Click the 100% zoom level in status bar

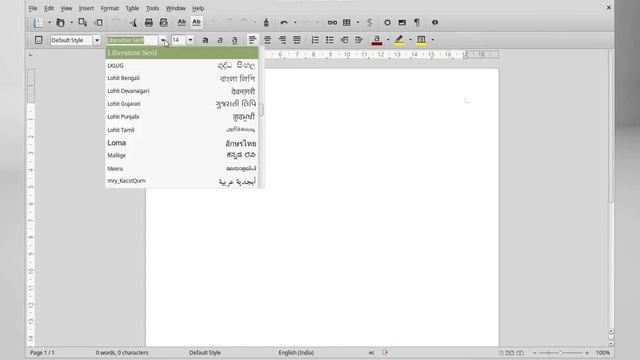[602, 353]
